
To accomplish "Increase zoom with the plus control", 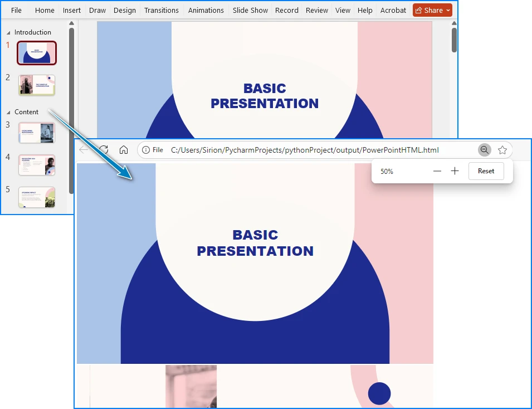I will point(455,171).
